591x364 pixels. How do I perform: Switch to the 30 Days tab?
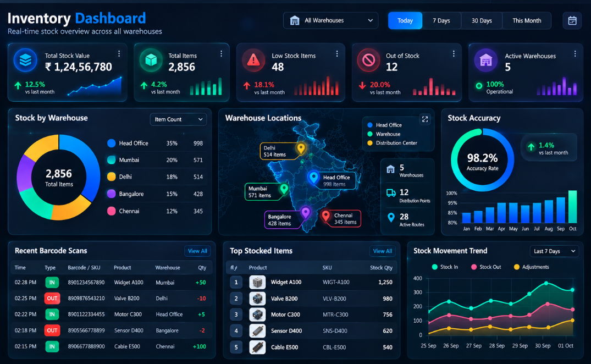point(482,20)
